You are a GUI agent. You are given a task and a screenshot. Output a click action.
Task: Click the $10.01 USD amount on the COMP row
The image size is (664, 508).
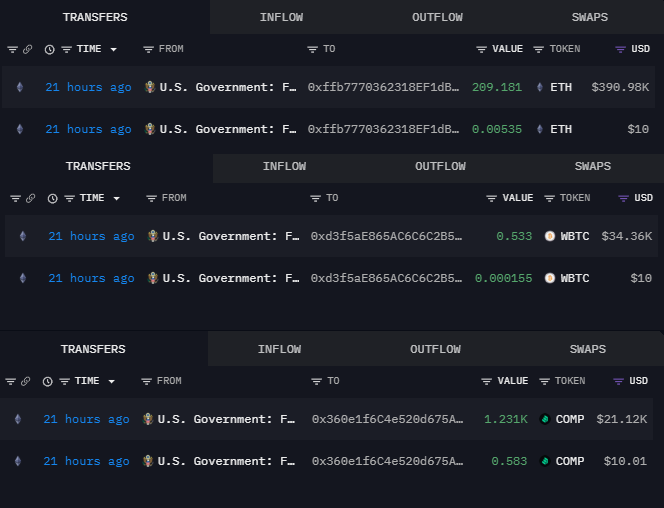point(625,461)
